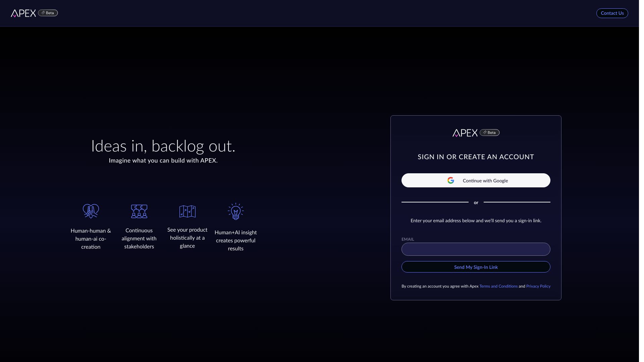644x362 pixels.
Task: Open the Privacy Policy link
Action: [x=538, y=286]
